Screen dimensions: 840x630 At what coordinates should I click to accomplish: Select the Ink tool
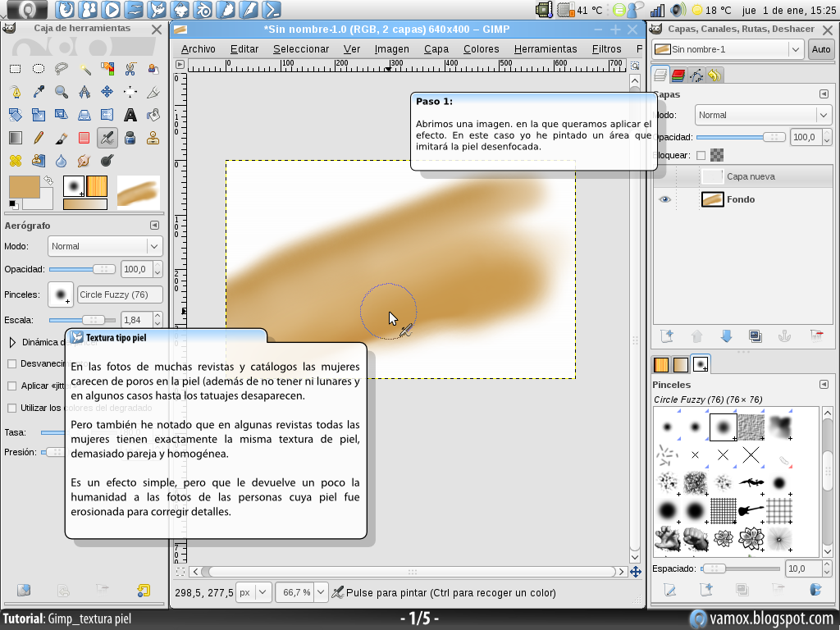130,138
